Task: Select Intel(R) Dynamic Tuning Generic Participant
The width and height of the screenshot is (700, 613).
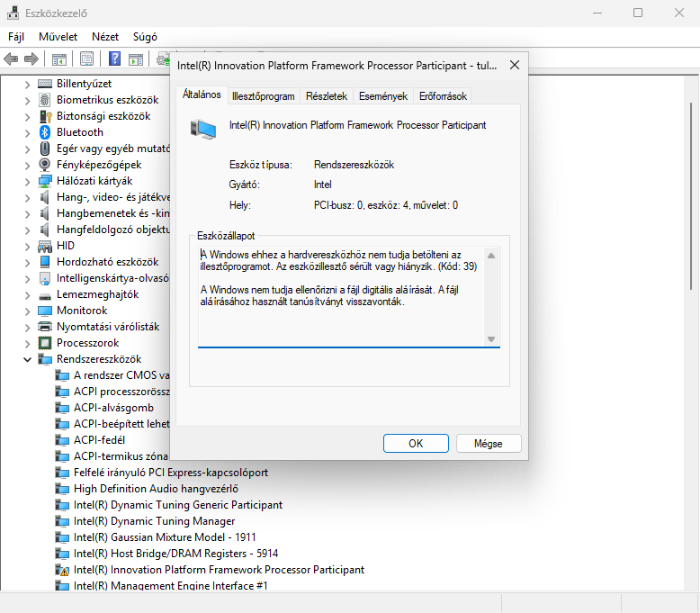Action: tap(178, 505)
